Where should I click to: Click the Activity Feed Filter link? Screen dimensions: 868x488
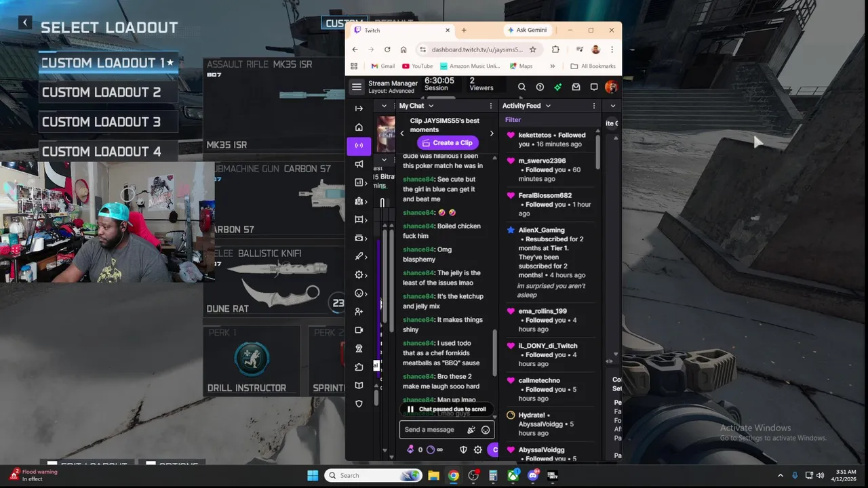tap(513, 120)
